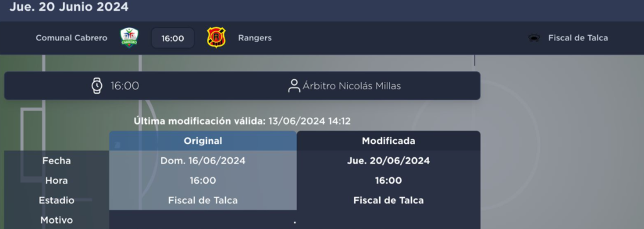Screen dimensions: 644x229
Task: Click the modified date Jue. 20/06/2024
Action: [389, 161]
